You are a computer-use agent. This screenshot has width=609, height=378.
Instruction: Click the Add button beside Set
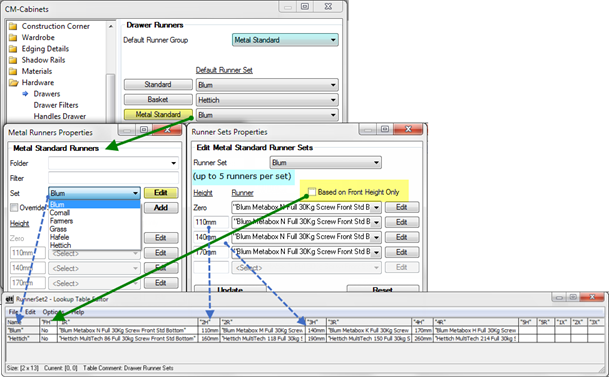click(x=161, y=207)
